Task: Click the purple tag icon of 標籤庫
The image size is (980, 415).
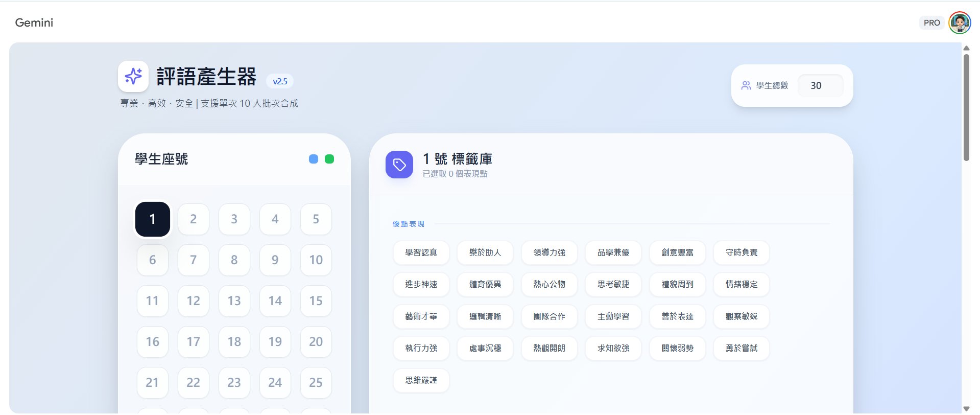Action: point(399,165)
